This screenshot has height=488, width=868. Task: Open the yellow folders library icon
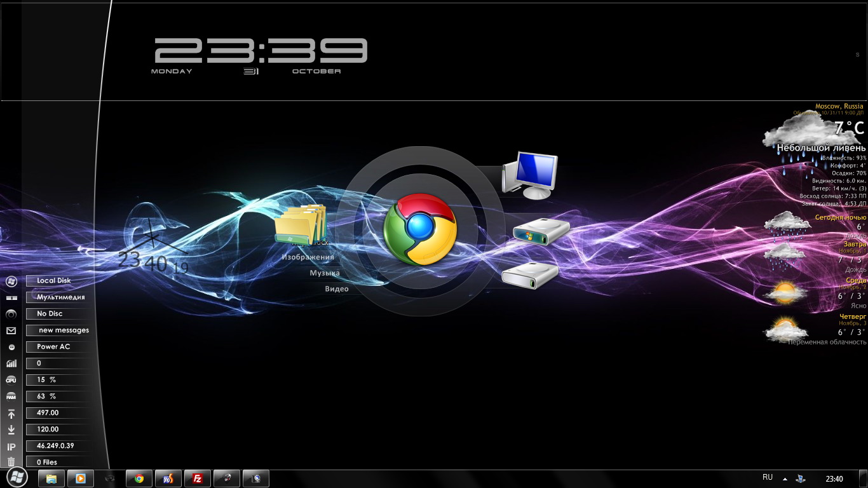pyautogui.click(x=301, y=225)
